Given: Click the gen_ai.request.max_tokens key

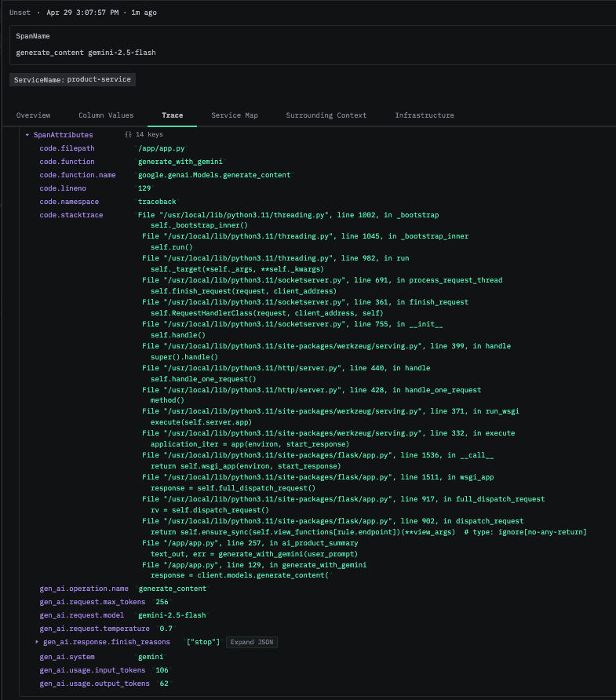Looking at the screenshot, I should [93, 602].
